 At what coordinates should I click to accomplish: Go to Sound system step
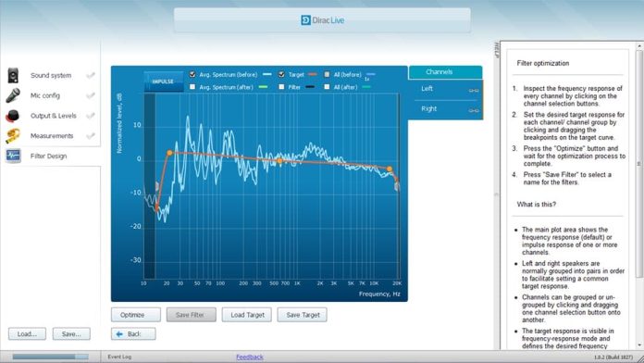[51, 75]
